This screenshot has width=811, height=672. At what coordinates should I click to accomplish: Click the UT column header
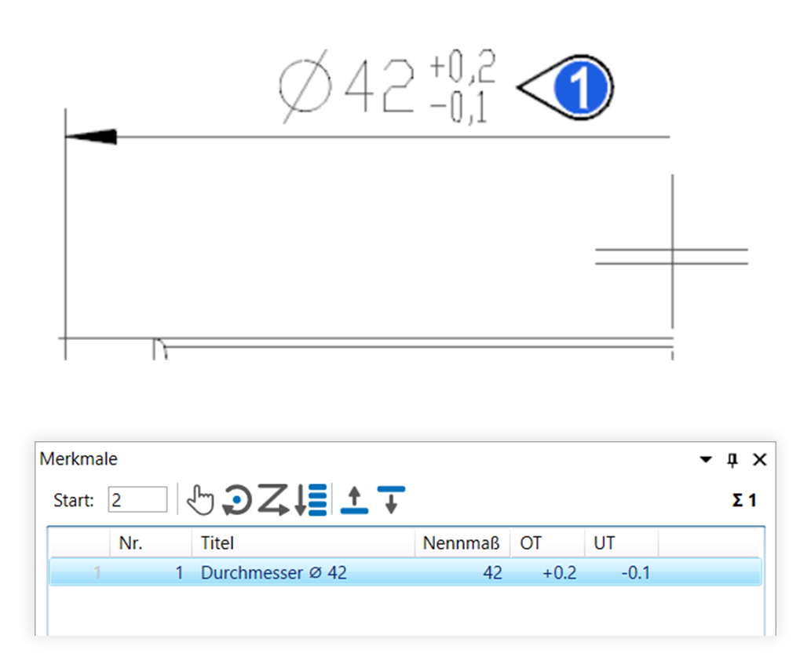pos(605,542)
